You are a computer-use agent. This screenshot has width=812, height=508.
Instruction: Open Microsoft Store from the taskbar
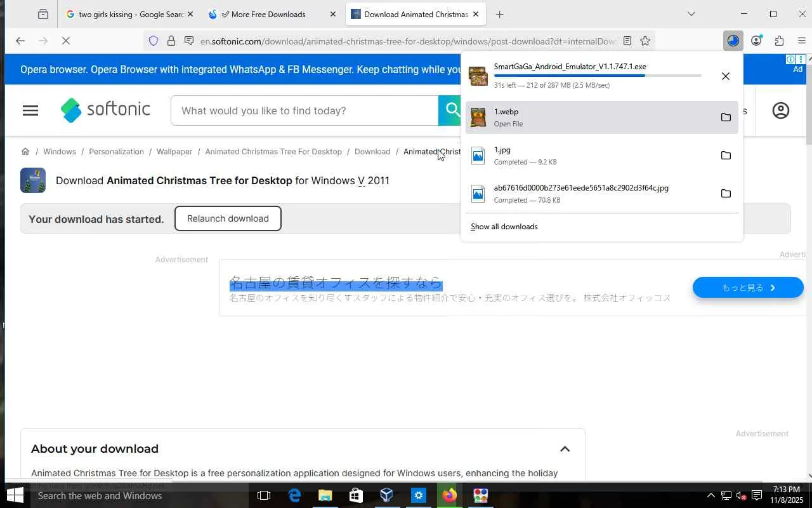[356, 495]
